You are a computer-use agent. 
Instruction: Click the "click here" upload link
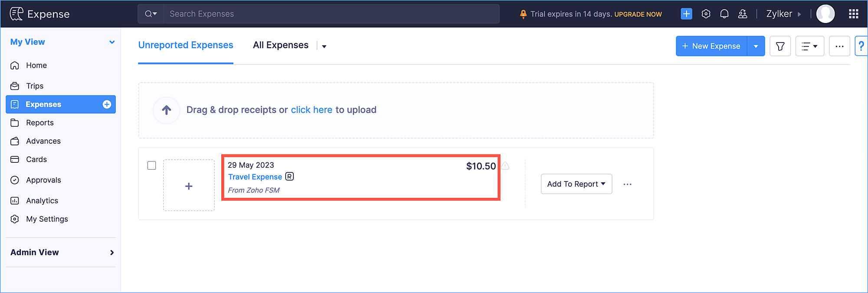coord(312,110)
